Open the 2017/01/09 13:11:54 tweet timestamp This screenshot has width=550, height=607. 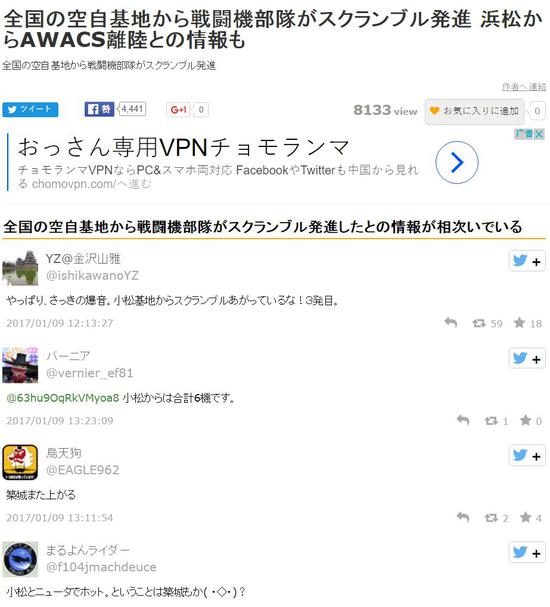pyautogui.click(x=60, y=518)
